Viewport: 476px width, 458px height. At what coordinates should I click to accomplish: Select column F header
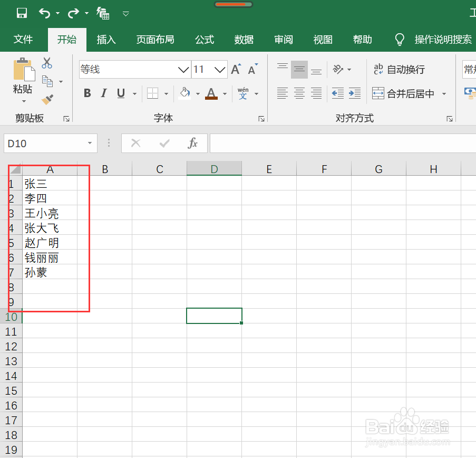[324, 169]
